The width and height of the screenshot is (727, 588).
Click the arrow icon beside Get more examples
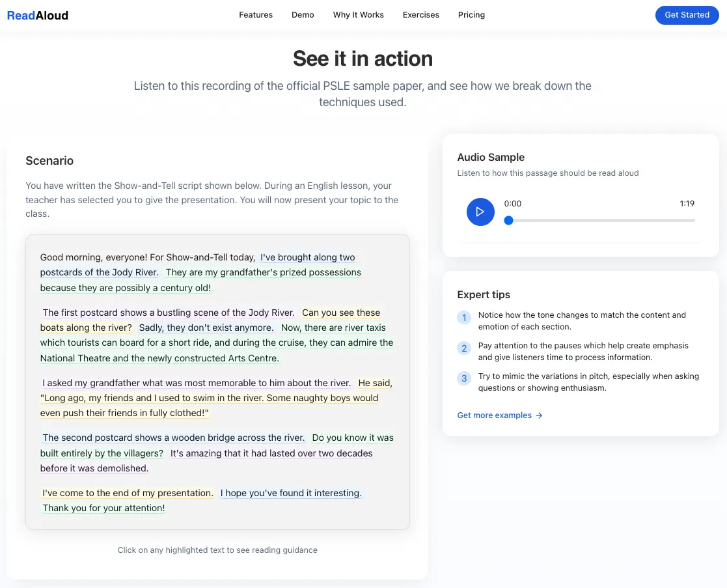point(539,415)
